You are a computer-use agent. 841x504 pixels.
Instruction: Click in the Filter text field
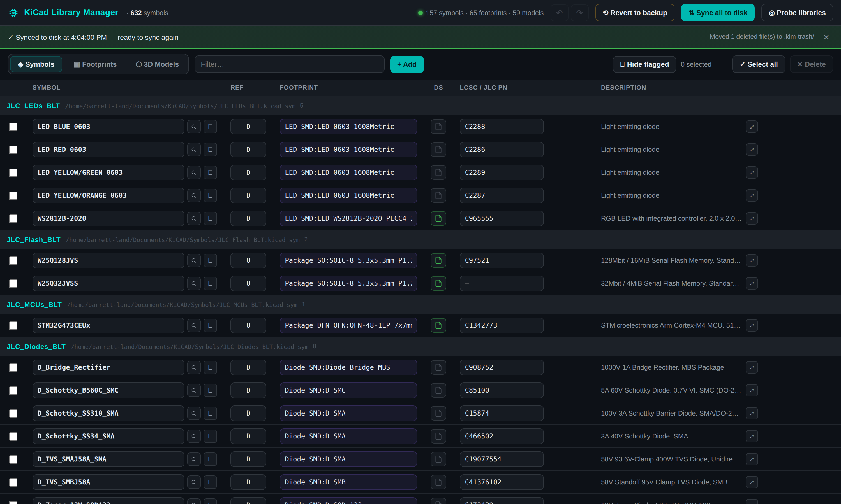[289, 64]
